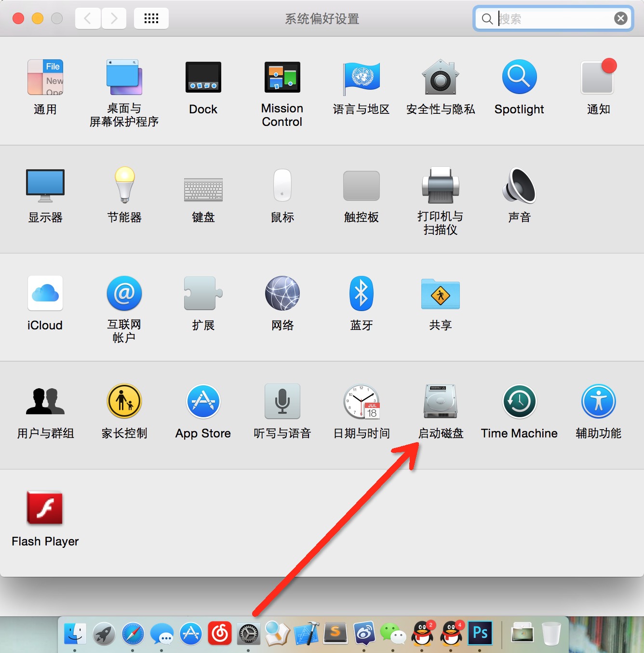
Task: Open the Trash in the Dock
Action: click(551, 634)
